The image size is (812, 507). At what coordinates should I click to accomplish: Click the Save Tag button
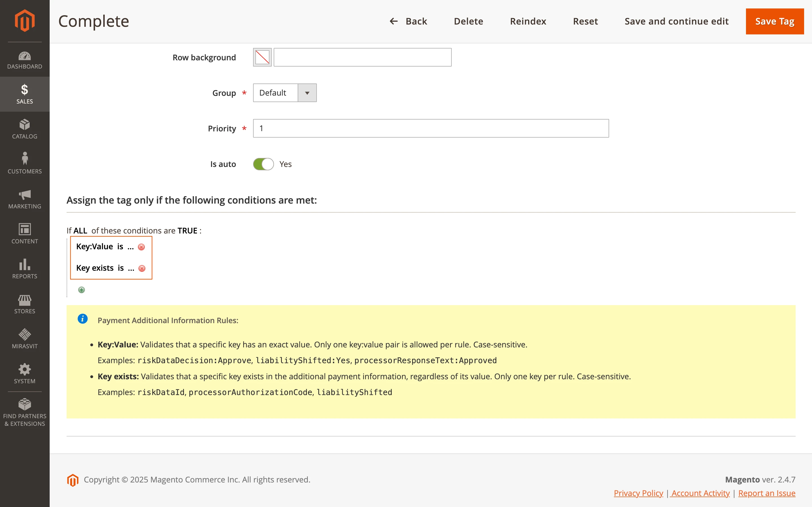coord(774,21)
